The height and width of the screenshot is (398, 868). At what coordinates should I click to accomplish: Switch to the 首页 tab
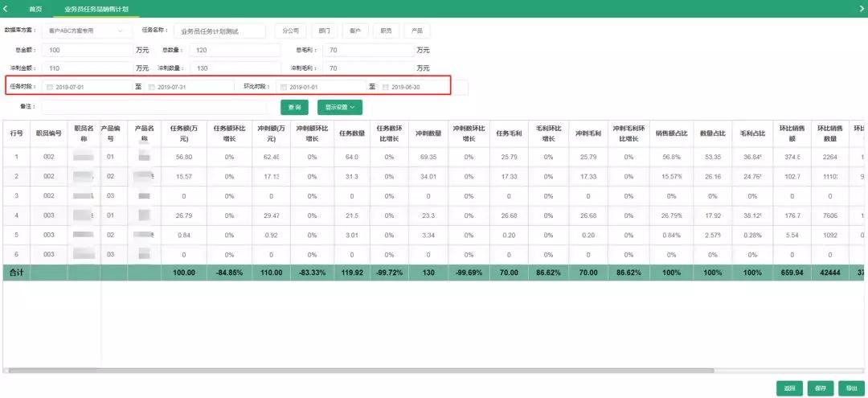click(x=35, y=9)
